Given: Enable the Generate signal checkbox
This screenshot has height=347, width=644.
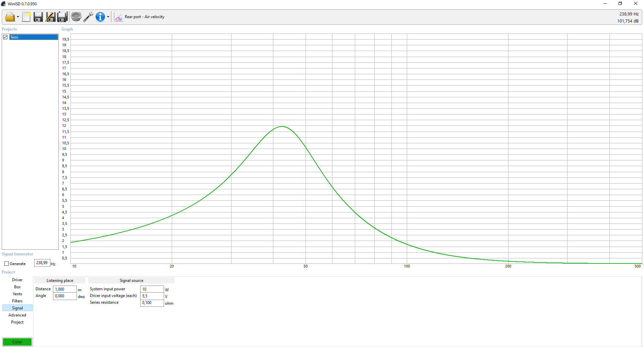Looking at the screenshot, I should 6,264.
